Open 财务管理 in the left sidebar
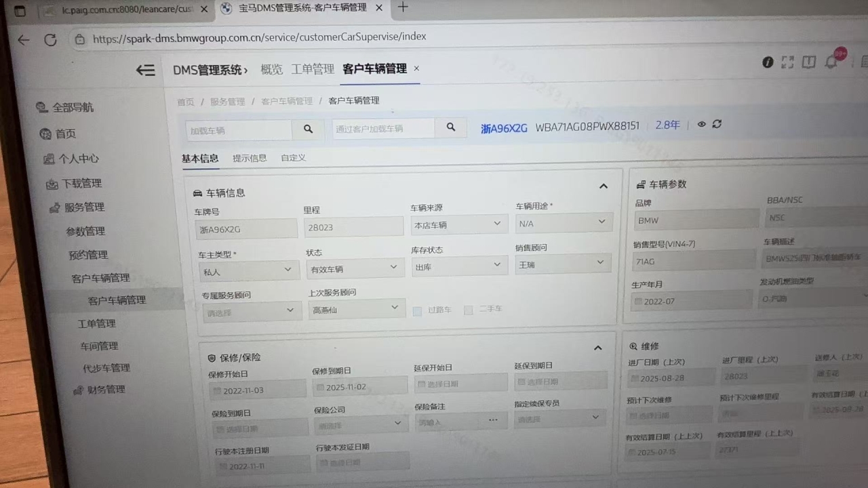Viewport: 868px width, 488px height. pos(106,390)
